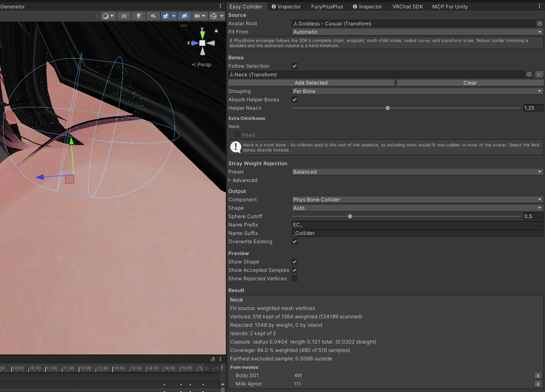Toggle the Head extra child bone checkbox
This screenshot has width=545, height=392.
point(237,135)
